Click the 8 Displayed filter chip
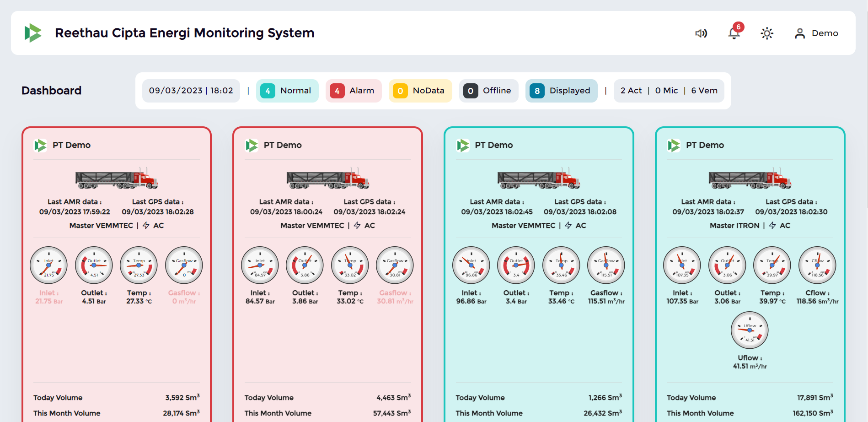Screen dimensions: 868x422 [561, 91]
